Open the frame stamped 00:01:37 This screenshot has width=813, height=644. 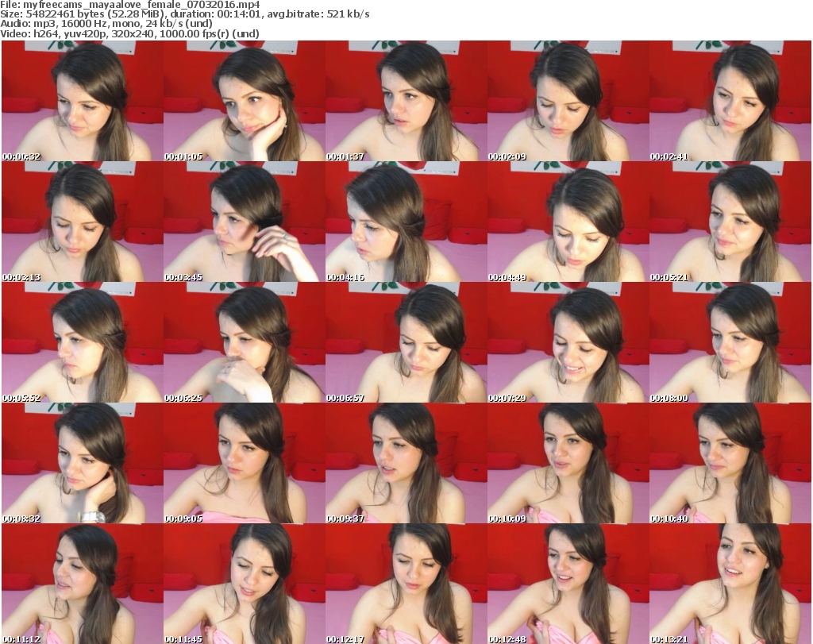tap(406, 101)
